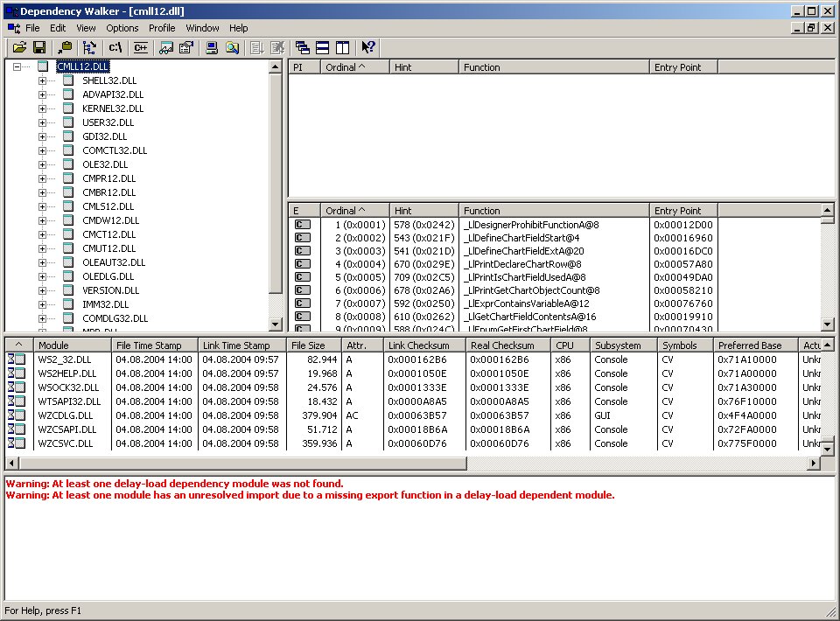Click the Entry Point header in exports list
Image resolution: width=840 pixels, height=621 pixels.
coord(684,211)
